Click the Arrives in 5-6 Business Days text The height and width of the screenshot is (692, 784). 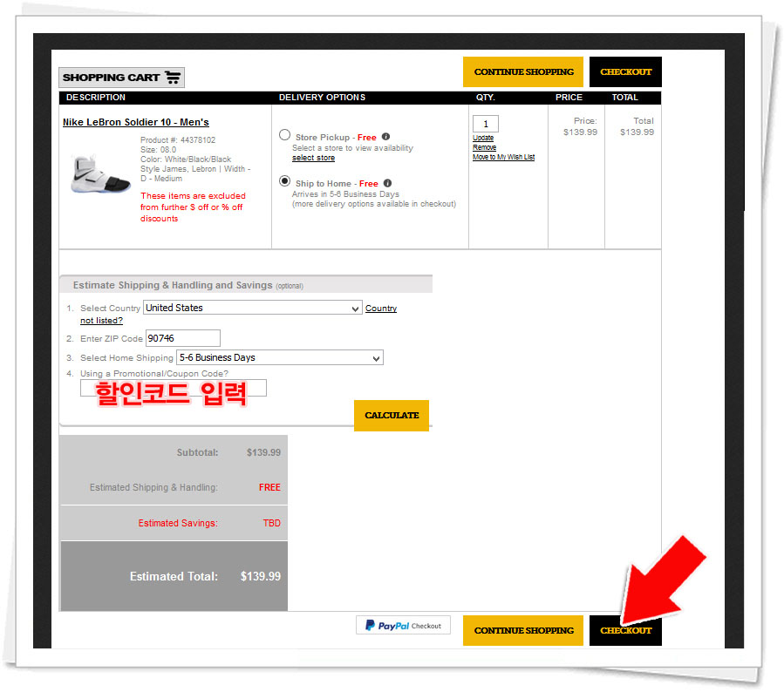pyautogui.click(x=345, y=193)
